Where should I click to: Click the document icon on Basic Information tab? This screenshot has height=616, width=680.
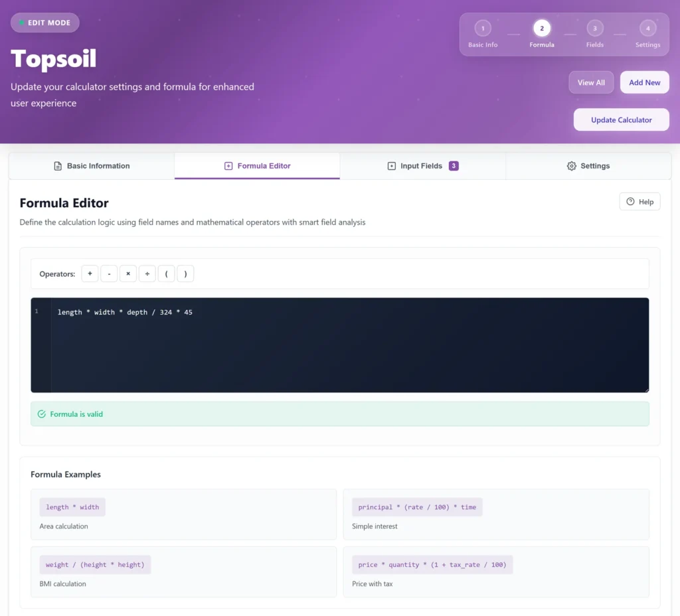click(x=58, y=166)
